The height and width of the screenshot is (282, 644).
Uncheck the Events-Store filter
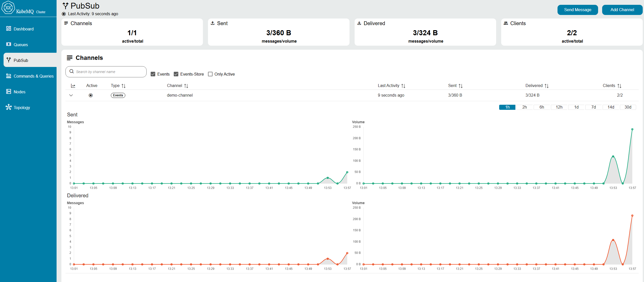(x=176, y=74)
